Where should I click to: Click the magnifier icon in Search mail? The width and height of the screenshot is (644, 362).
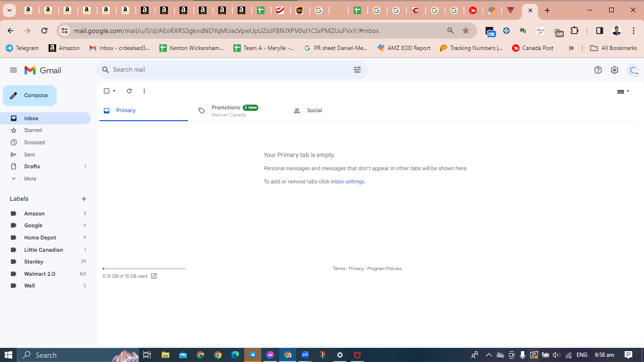click(106, 70)
